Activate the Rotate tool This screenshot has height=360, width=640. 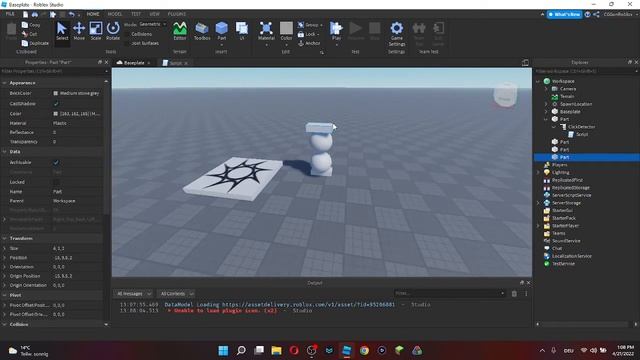[x=113, y=31]
